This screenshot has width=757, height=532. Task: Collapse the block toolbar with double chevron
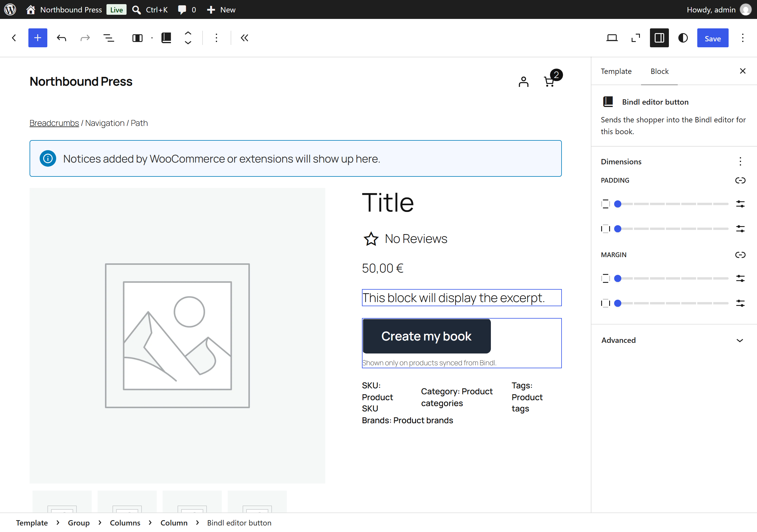[244, 38]
